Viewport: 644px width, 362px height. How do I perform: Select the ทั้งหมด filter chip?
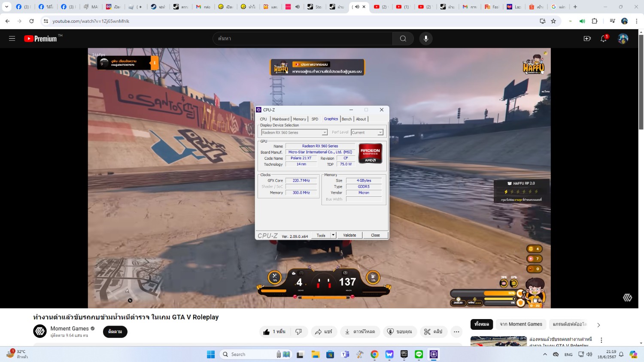[x=481, y=324]
